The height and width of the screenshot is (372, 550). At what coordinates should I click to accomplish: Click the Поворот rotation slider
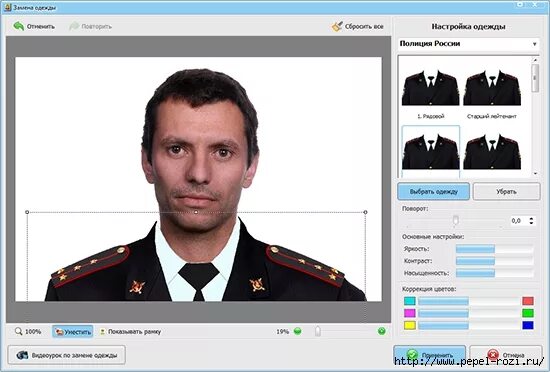[455, 221]
